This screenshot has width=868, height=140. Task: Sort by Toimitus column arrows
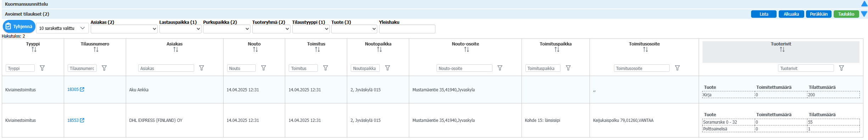pyautogui.click(x=317, y=50)
